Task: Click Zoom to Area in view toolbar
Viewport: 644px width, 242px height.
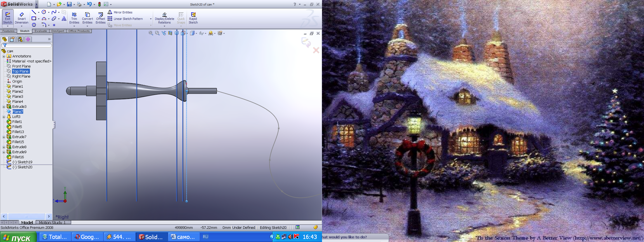Action: point(157,33)
